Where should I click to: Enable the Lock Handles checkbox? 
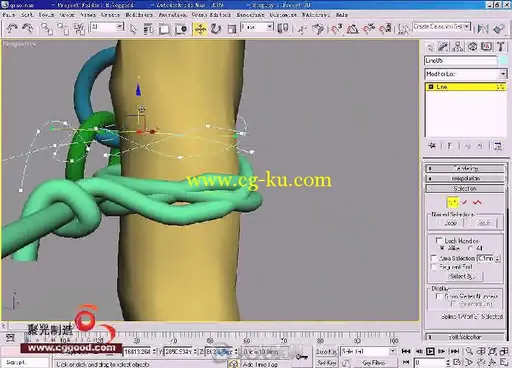439,240
